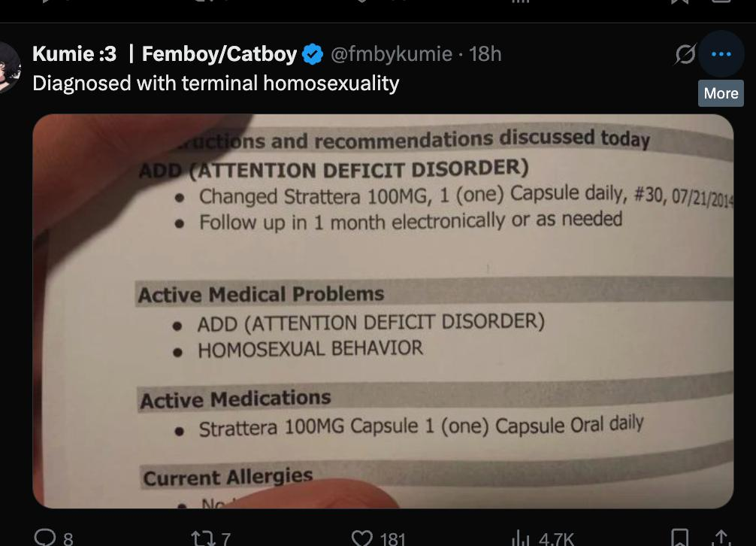Viewport: 756px width, 546px height.
Task: Click the Grok slashed-circle icon
Action: pyautogui.click(x=685, y=54)
